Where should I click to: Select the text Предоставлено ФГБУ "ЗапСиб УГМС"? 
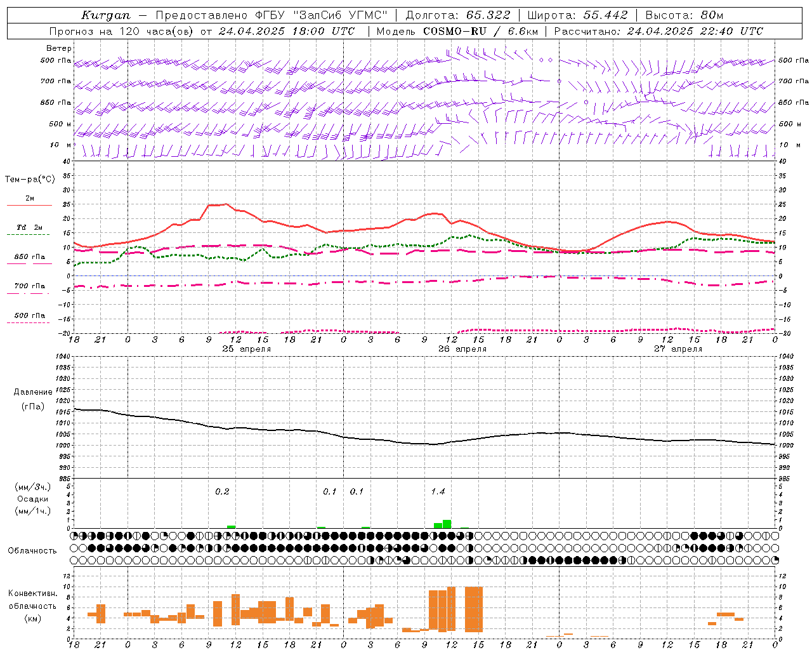[272, 15]
